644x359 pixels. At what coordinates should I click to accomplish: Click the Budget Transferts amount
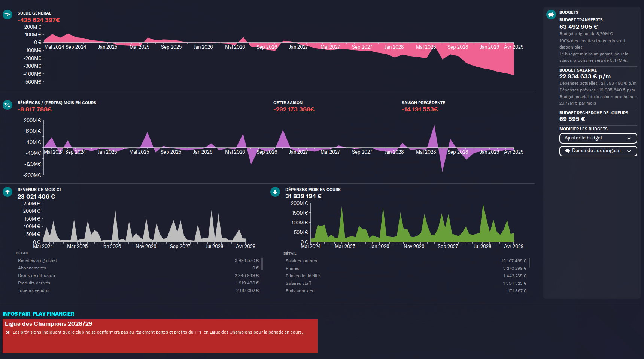pos(578,27)
